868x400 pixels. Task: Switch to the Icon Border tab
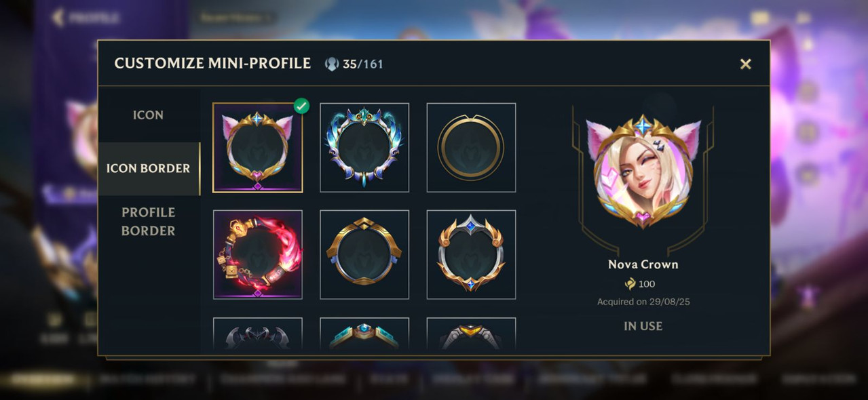[x=149, y=168]
